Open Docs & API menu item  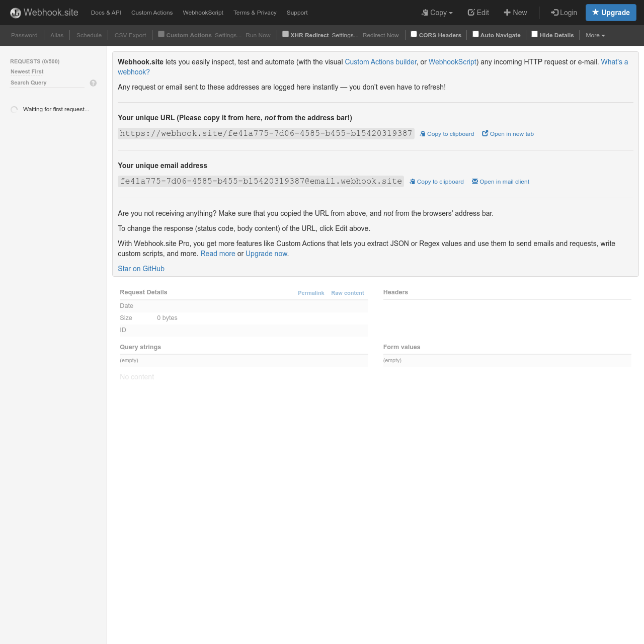click(x=106, y=13)
